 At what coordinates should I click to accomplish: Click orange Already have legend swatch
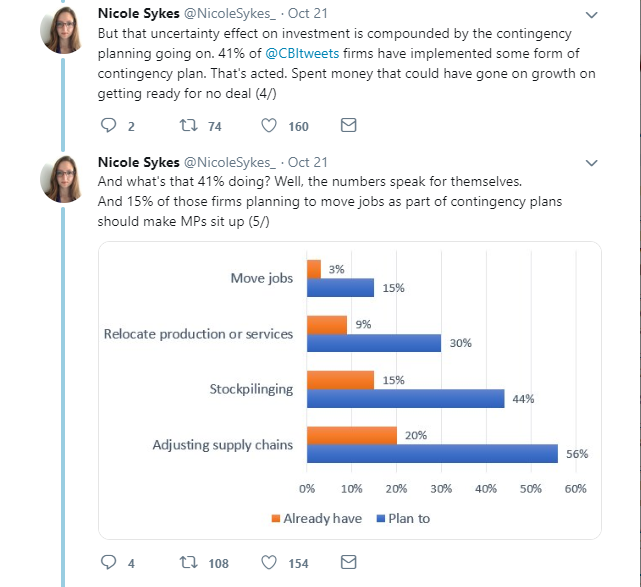click(276, 518)
